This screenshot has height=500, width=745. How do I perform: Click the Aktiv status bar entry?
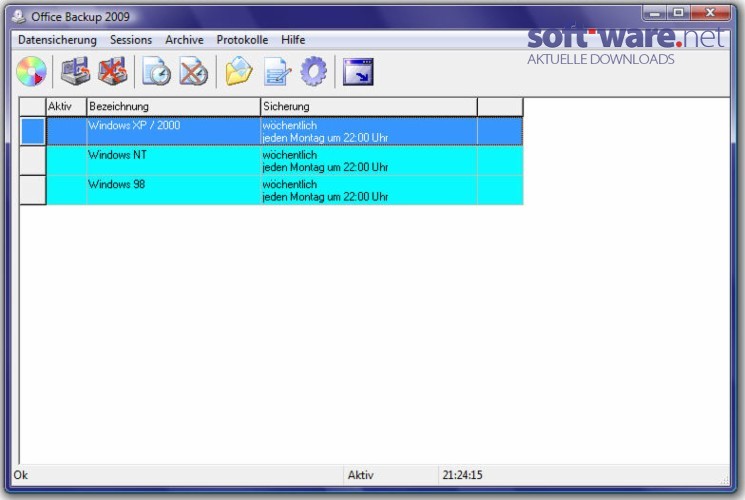pyautogui.click(x=361, y=475)
